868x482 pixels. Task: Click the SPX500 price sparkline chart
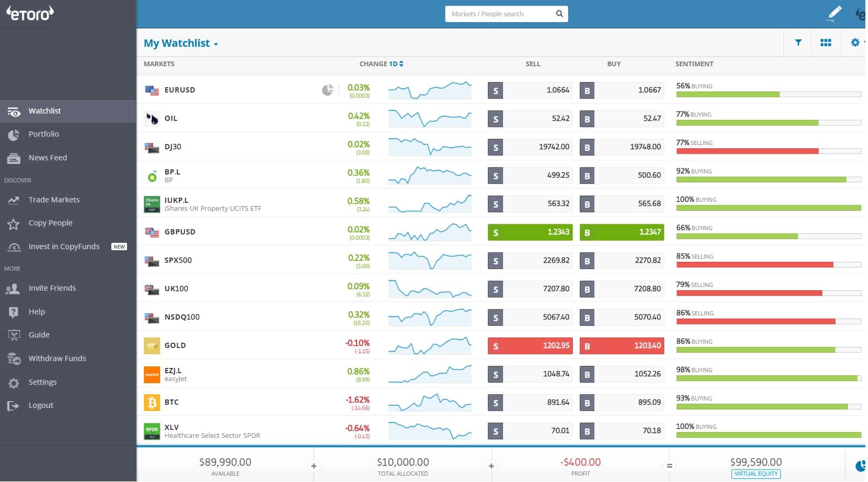[x=430, y=260]
